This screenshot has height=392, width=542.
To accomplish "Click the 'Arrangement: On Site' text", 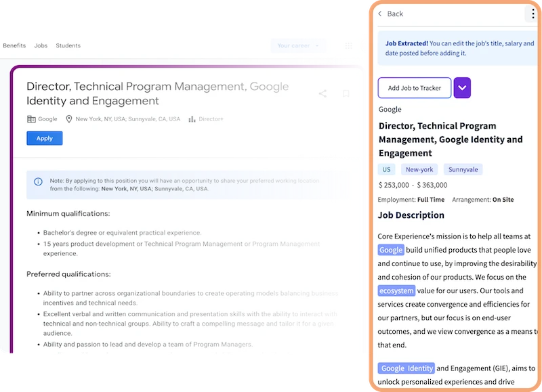I will (483, 200).
